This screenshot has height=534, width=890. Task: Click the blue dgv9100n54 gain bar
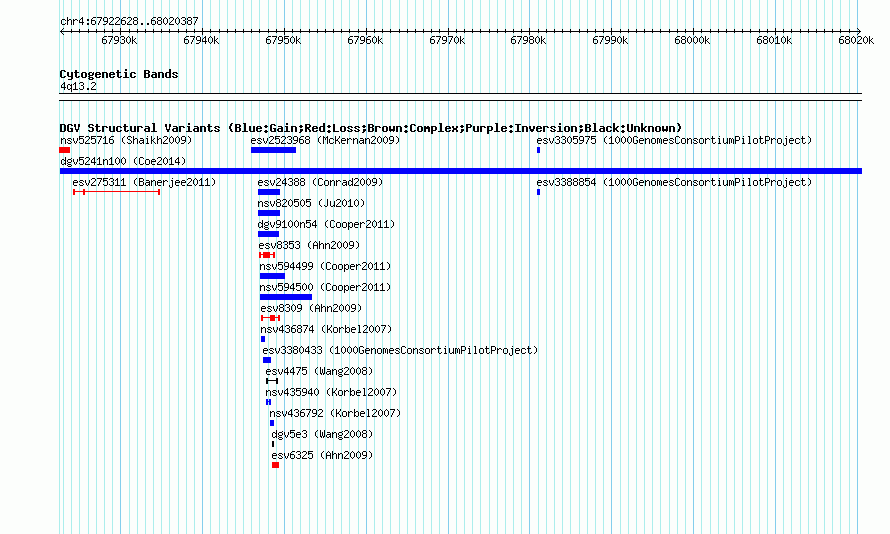point(268,234)
